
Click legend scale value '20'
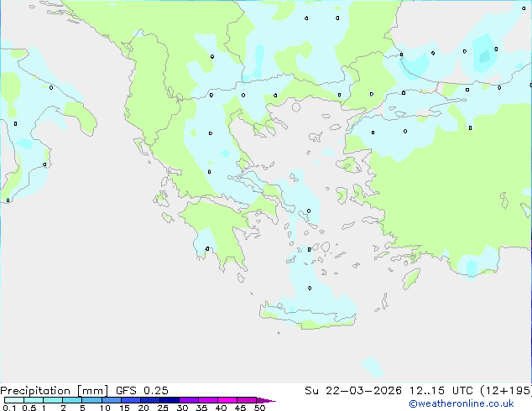(143, 408)
